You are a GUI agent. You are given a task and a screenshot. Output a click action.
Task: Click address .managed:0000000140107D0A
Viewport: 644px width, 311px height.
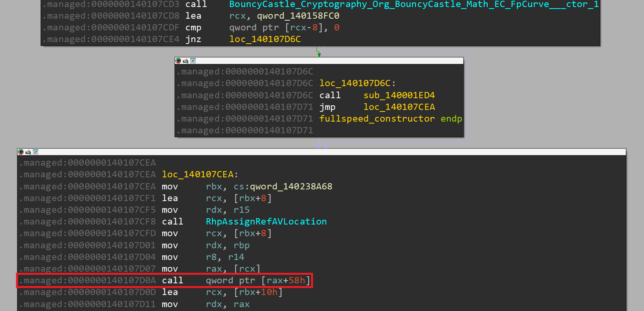pyautogui.click(x=88, y=281)
